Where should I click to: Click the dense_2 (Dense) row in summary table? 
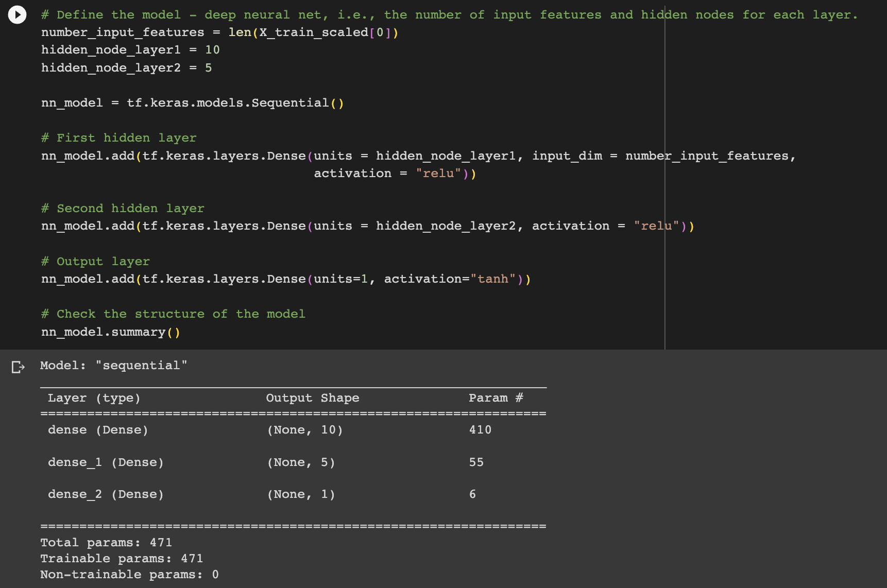[x=106, y=494]
